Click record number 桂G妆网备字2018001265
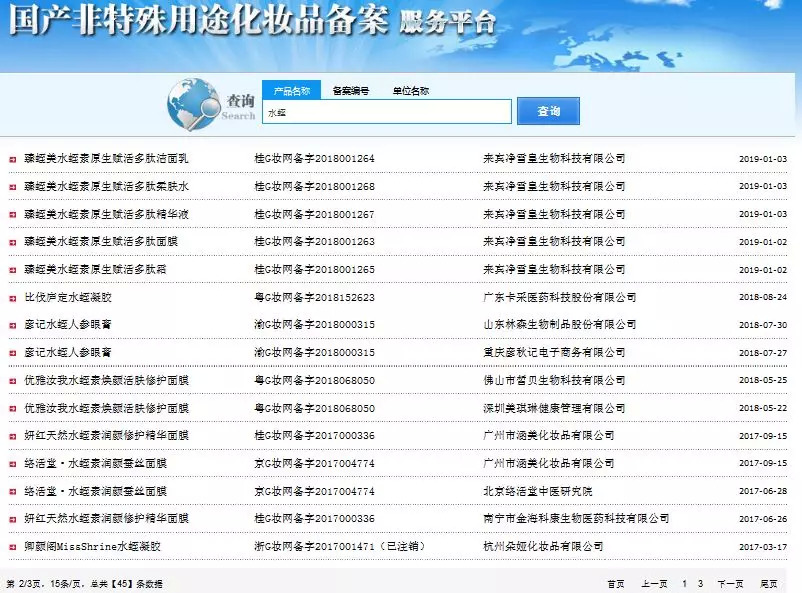 [x=314, y=269]
